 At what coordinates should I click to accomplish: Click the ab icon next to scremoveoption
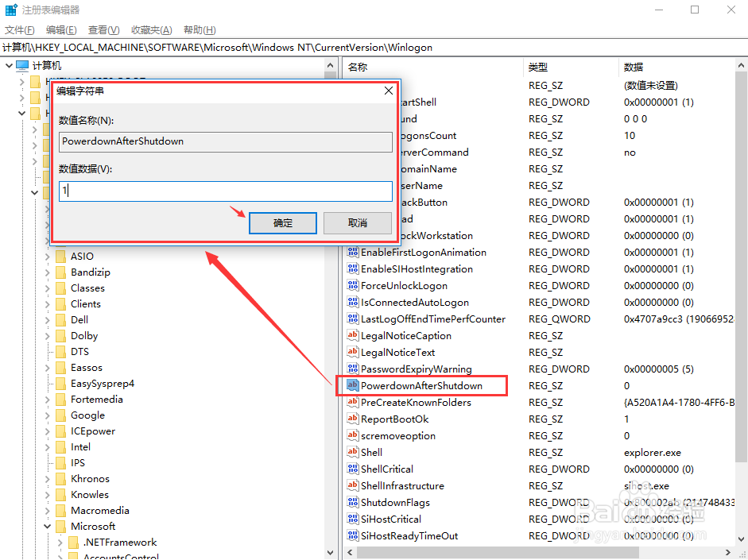click(x=352, y=435)
